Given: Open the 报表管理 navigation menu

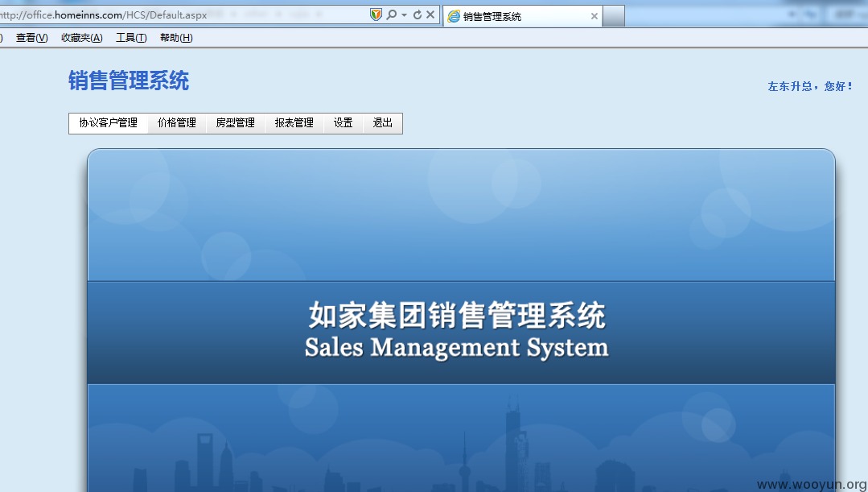Looking at the screenshot, I should [x=294, y=123].
